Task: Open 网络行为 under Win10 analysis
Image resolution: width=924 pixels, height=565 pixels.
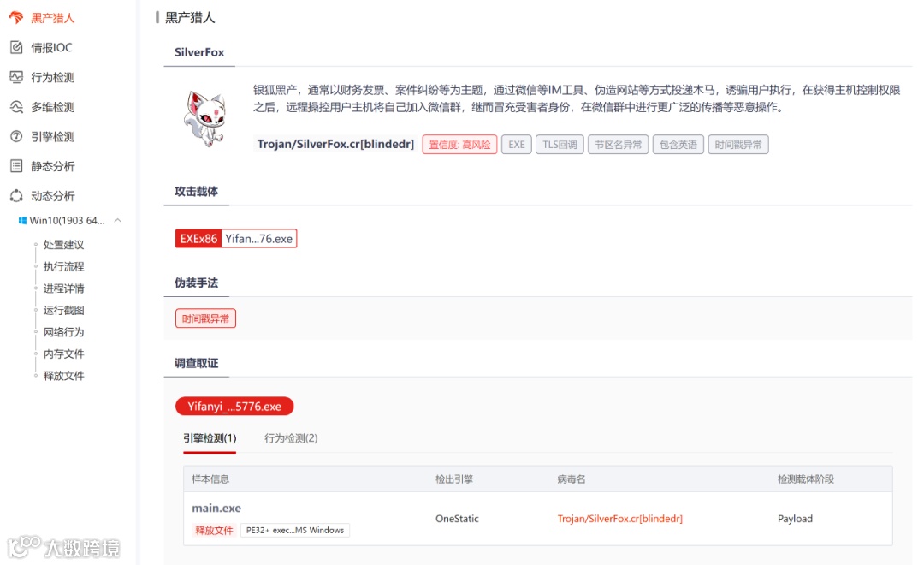Action: (x=63, y=332)
